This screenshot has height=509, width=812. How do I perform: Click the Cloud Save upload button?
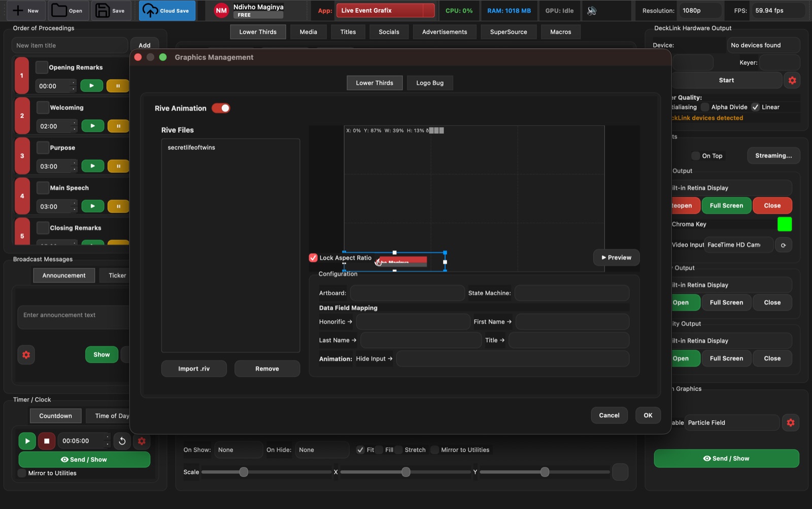(167, 11)
